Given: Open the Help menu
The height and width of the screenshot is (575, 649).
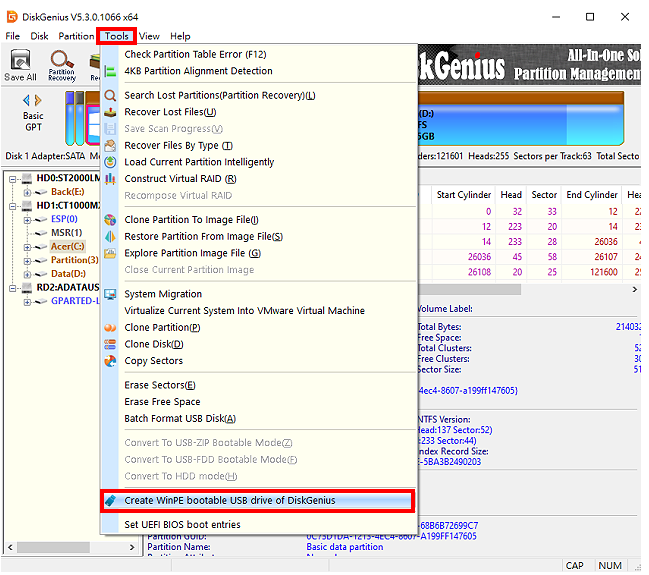Looking at the screenshot, I should point(180,36).
